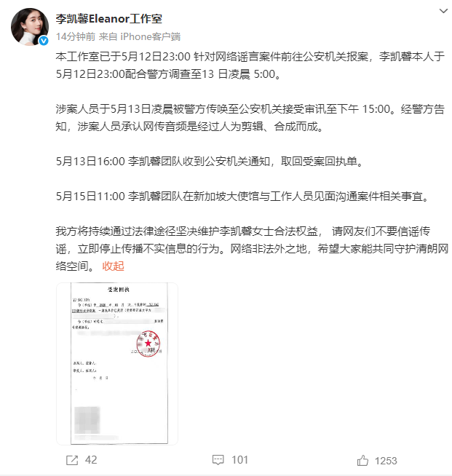This screenshot has height=476, width=452.
Task: Click the line starting 5月15日11:00
Action: tap(242, 197)
